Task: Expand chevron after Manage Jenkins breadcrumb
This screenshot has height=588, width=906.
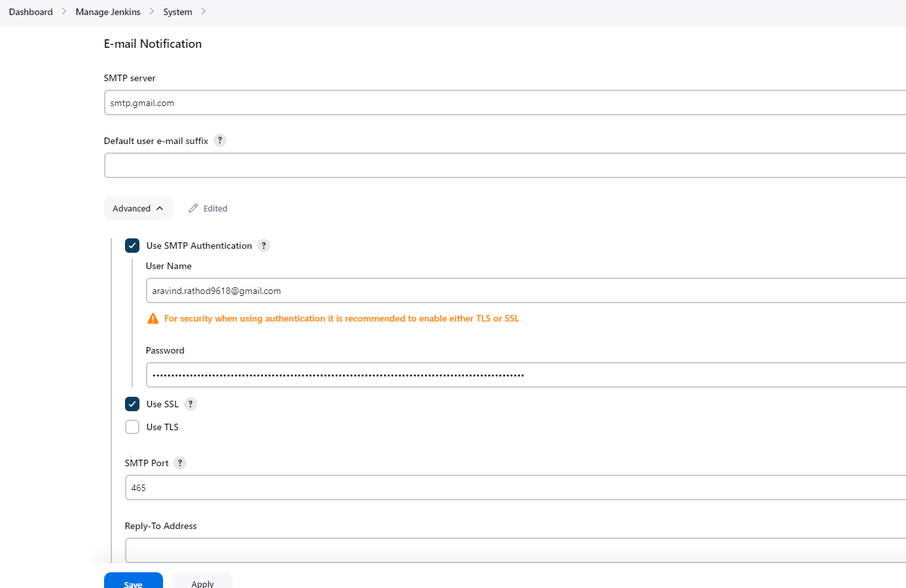Action: [152, 12]
